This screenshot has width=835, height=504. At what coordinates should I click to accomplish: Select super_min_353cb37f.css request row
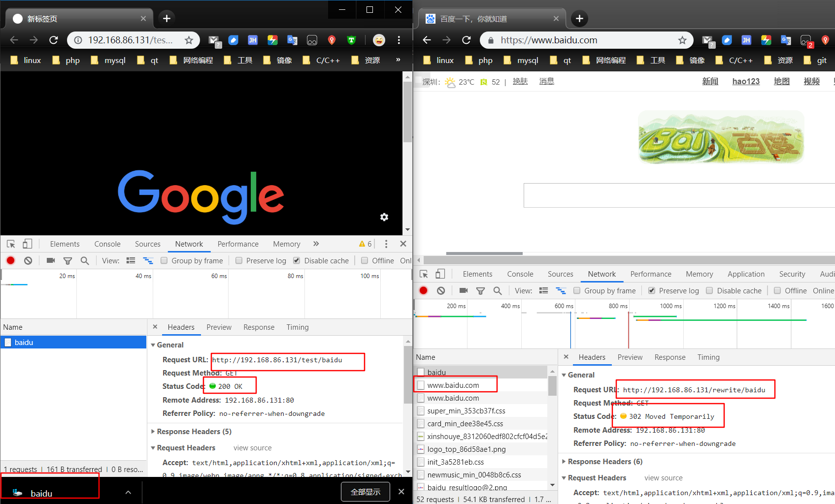(481, 410)
